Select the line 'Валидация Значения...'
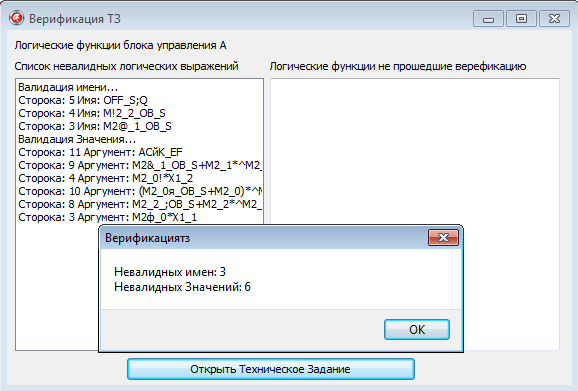The width and height of the screenshot is (578, 391). pyautogui.click(x=139, y=139)
